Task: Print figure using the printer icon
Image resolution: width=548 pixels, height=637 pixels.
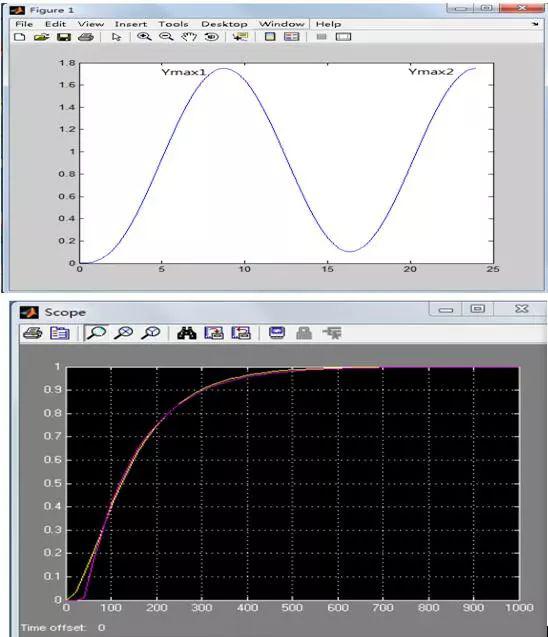Action: (x=86, y=37)
